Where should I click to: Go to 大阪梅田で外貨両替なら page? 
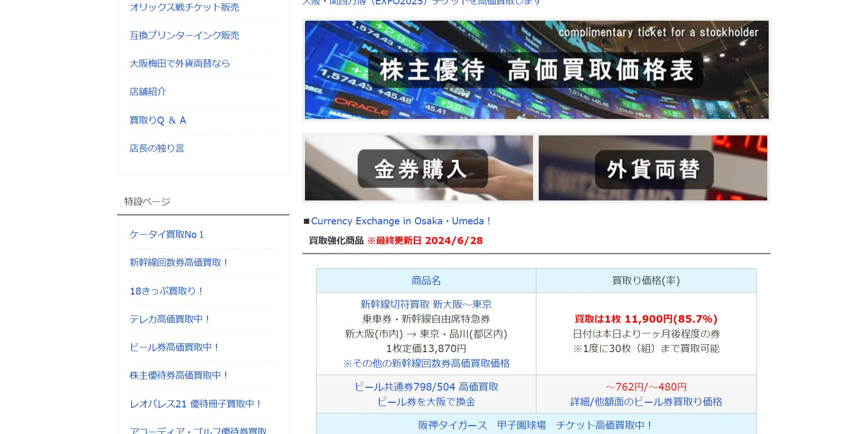click(179, 64)
